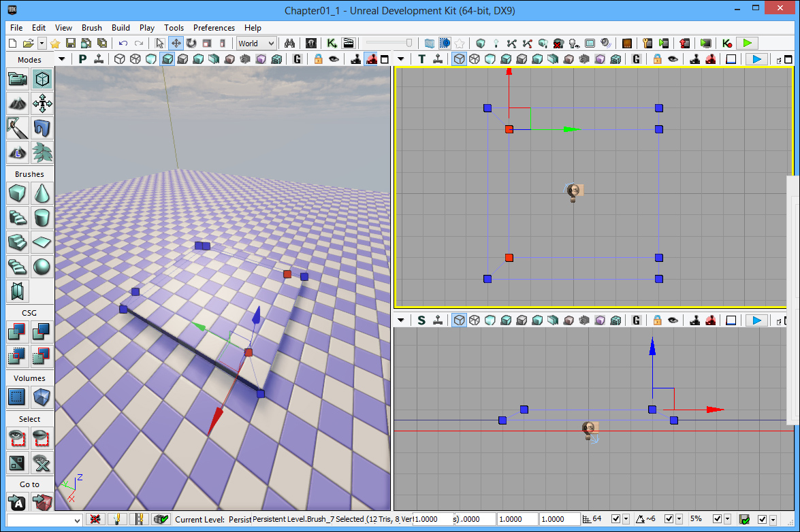The image size is (800, 532).
Task: Click the Undo arrow button
Action: click(x=123, y=43)
